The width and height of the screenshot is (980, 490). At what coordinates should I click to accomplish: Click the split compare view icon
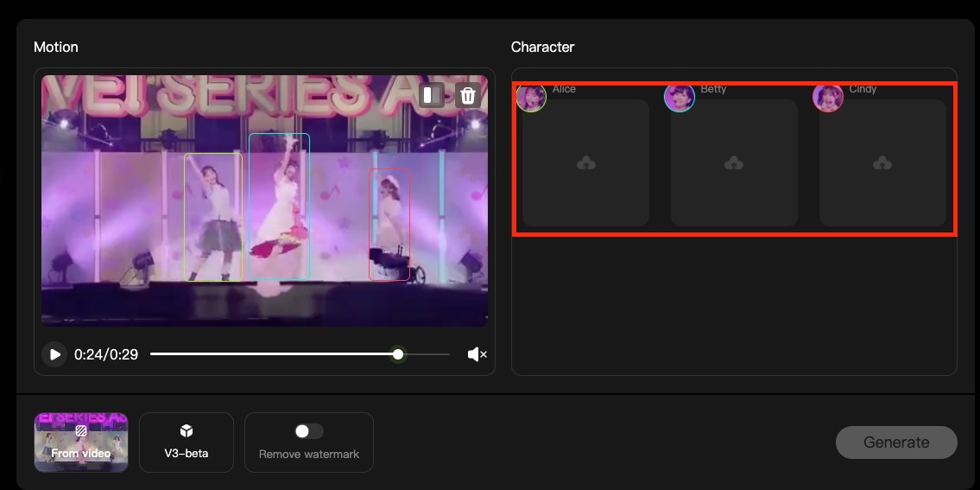coord(432,95)
